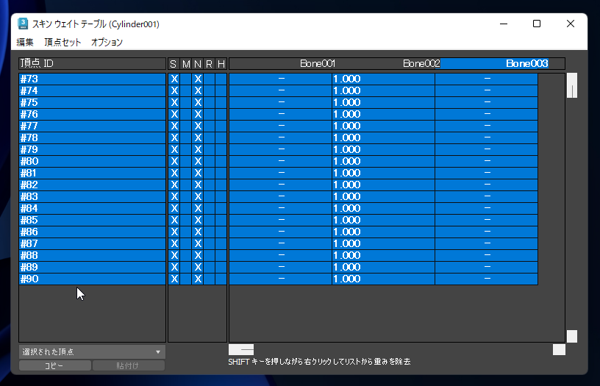Screen dimensions: 600x386
Task: Click the scroll button at horizontal scrollbar end
Action: coord(559,350)
